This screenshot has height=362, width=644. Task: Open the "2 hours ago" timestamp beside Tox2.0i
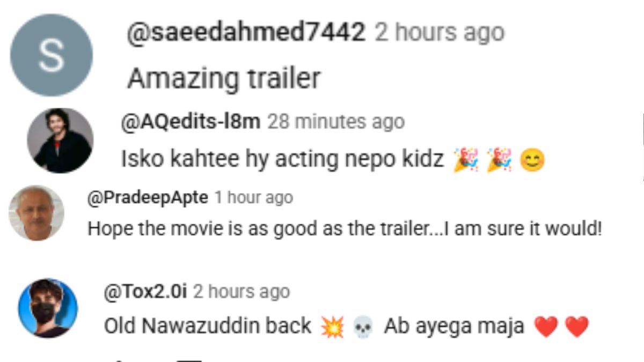point(241,292)
